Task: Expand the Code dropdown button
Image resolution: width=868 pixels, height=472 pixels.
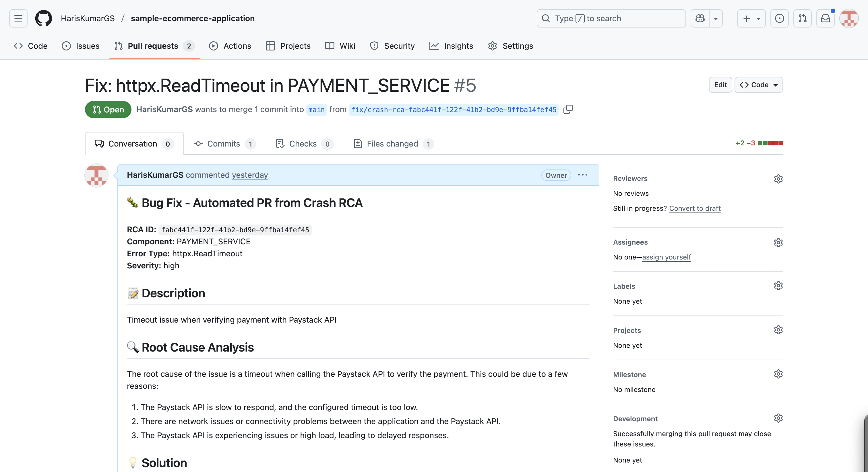Action: (x=758, y=85)
